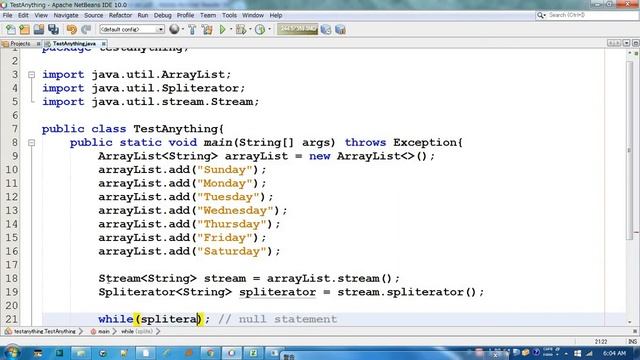Viewport: 640px width, 360px height.
Task: Click the Clean and Build Project icon
Action: click(x=207, y=29)
